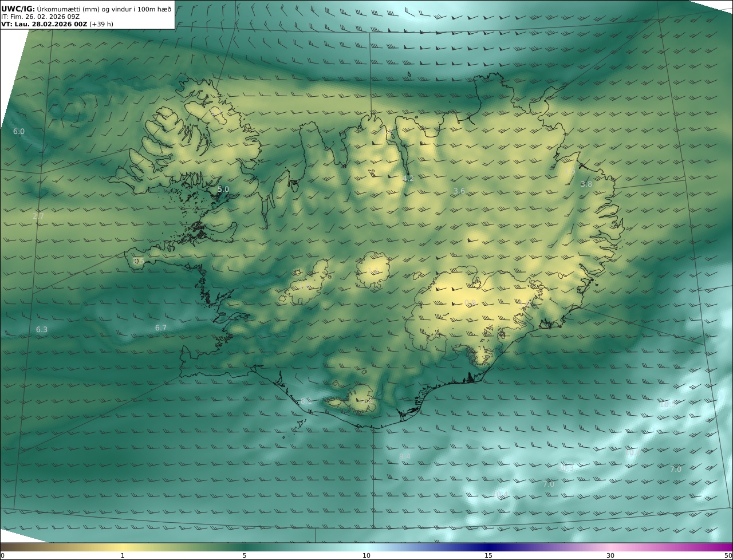Viewport: 733px width, 560px height.
Task: Click the colorbar tick label '0'
Action: coord(2,555)
